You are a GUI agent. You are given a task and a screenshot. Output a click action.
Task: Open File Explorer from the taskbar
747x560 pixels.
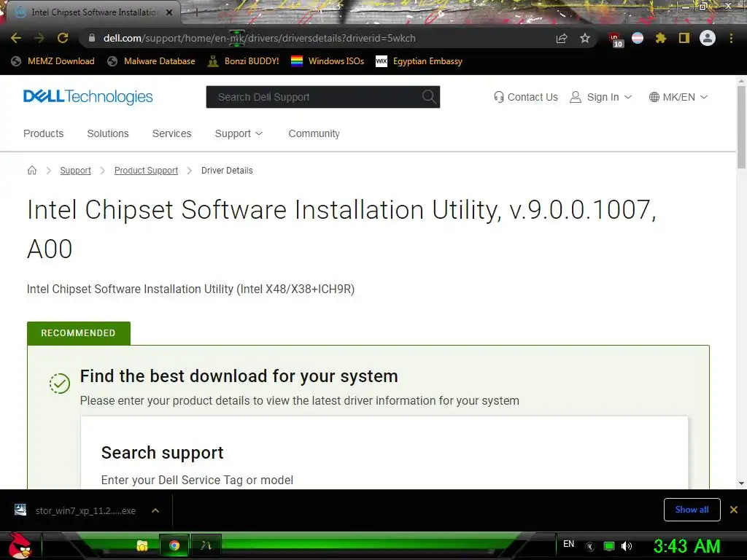(x=142, y=545)
